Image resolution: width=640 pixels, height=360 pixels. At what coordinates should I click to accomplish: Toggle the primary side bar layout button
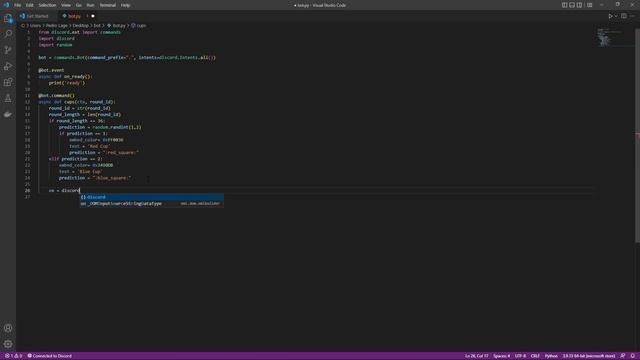pyautogui.click(x=564, y=5)
